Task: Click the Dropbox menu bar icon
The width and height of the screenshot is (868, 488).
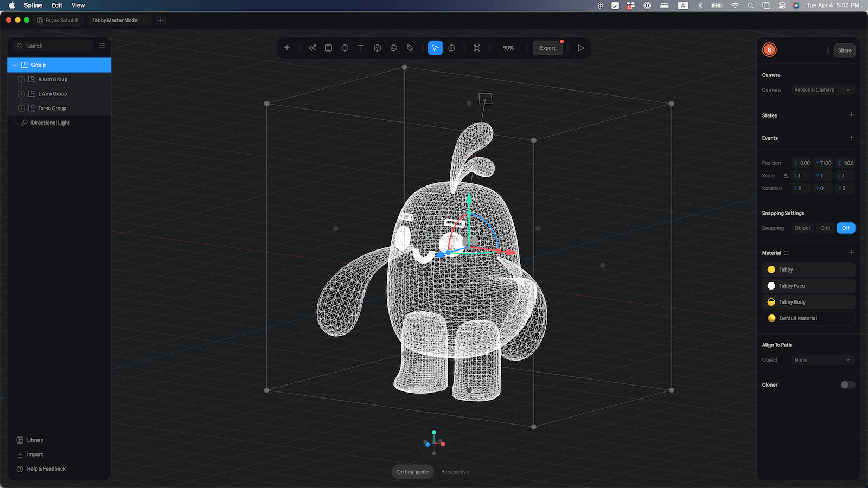Action: [630, 5]
